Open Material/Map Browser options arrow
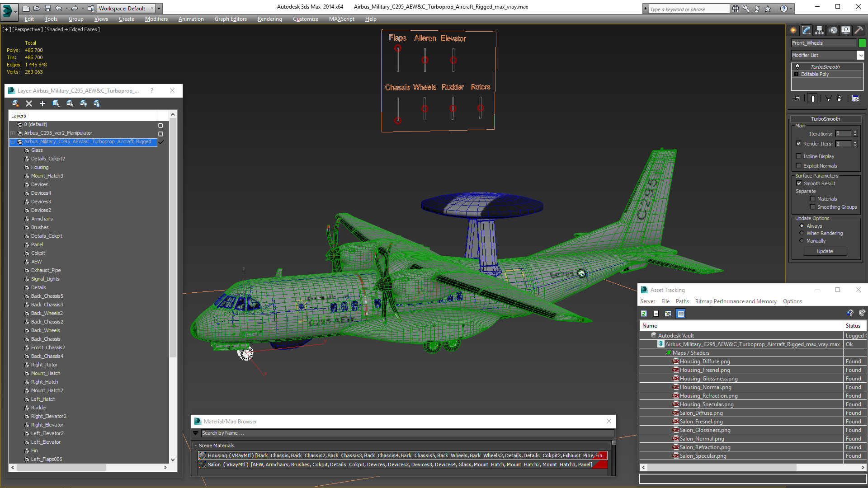 point(196,433)
